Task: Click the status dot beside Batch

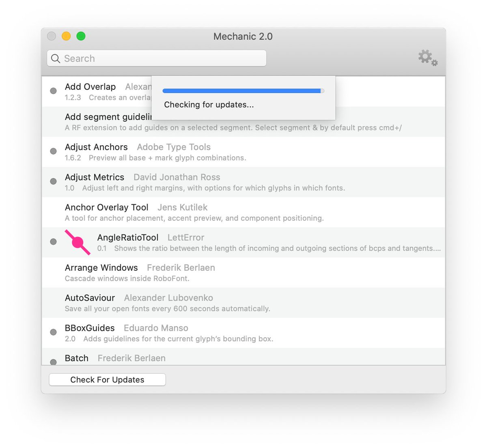Action: pos(53,362)
